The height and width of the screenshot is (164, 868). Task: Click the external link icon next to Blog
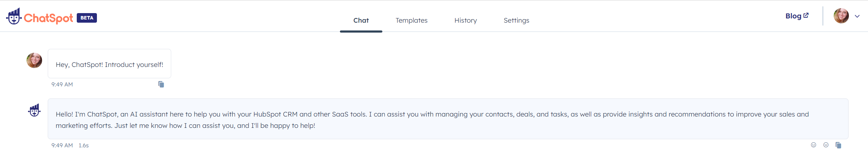tap(806, 15)
